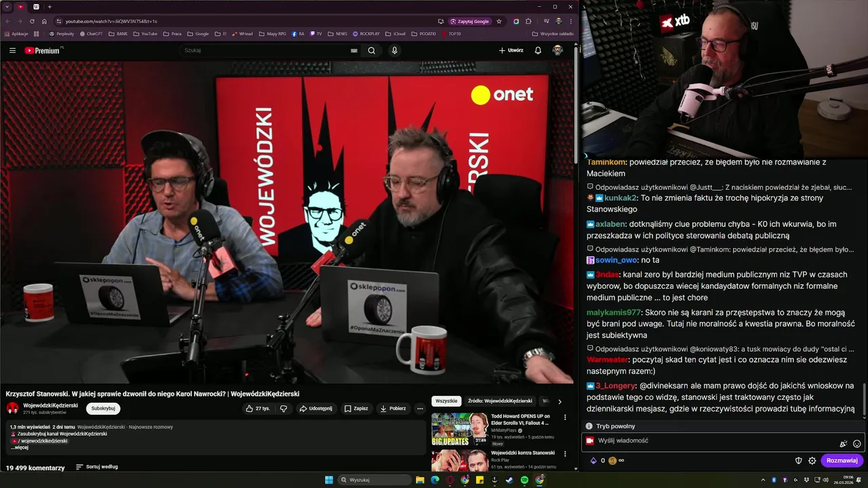Image resolution: width=868 pixels, height=488 pixels.
Task: Open more actions for the video
Action: click(420, 409)
